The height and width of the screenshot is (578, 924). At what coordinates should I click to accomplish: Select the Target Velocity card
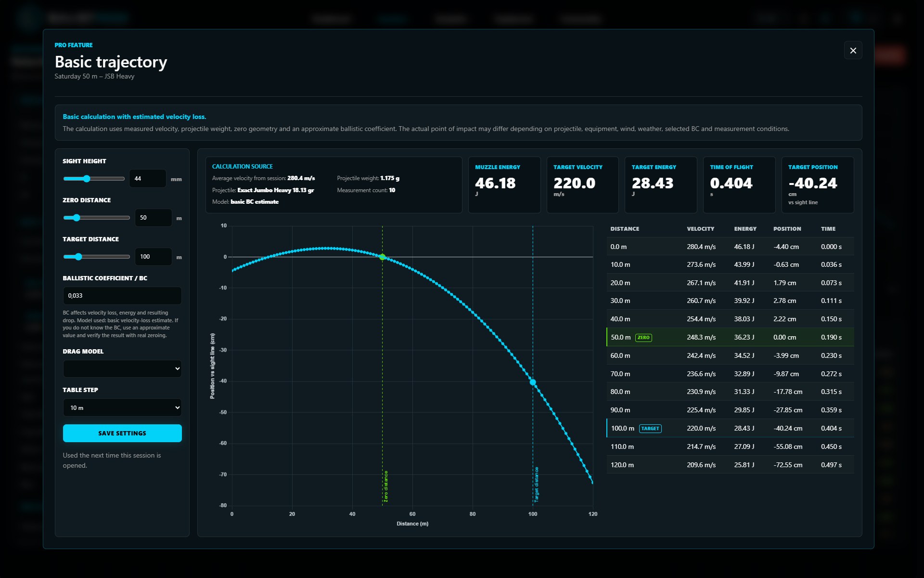click(583, 185)
